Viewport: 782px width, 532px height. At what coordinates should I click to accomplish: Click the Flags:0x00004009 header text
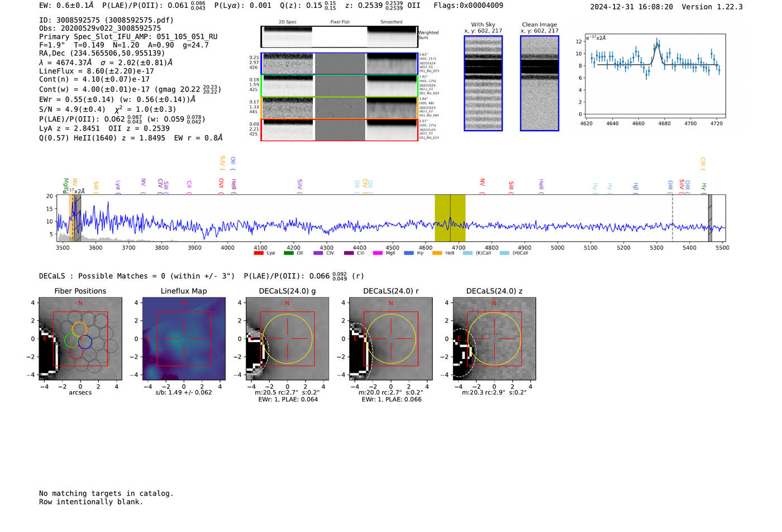(x=468, y=6)
